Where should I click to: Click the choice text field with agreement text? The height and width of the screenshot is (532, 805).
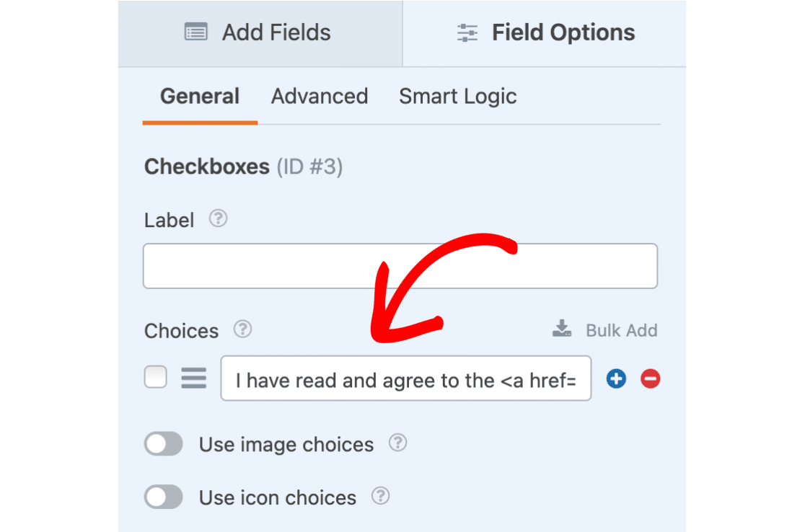click(405, 378)
